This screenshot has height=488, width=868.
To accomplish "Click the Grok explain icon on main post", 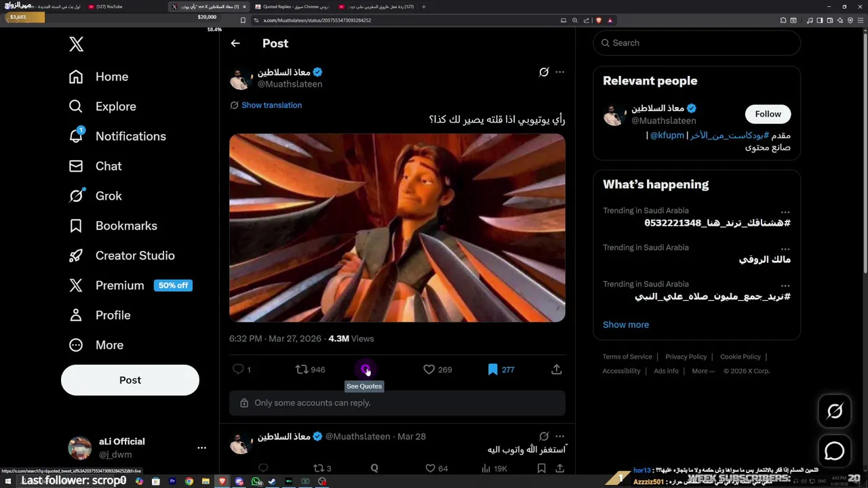I will pos(544,72).
